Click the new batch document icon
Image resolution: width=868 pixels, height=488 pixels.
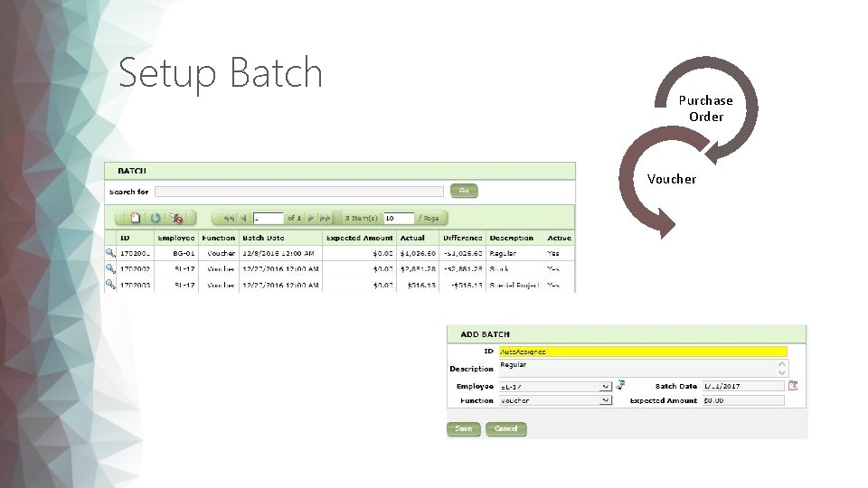click(x=135, y=218)
